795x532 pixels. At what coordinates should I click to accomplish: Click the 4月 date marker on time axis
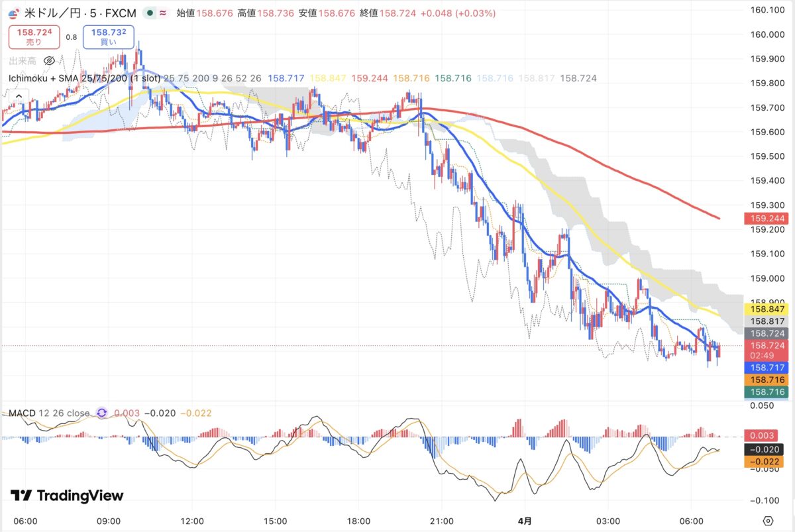pos(524,521)
